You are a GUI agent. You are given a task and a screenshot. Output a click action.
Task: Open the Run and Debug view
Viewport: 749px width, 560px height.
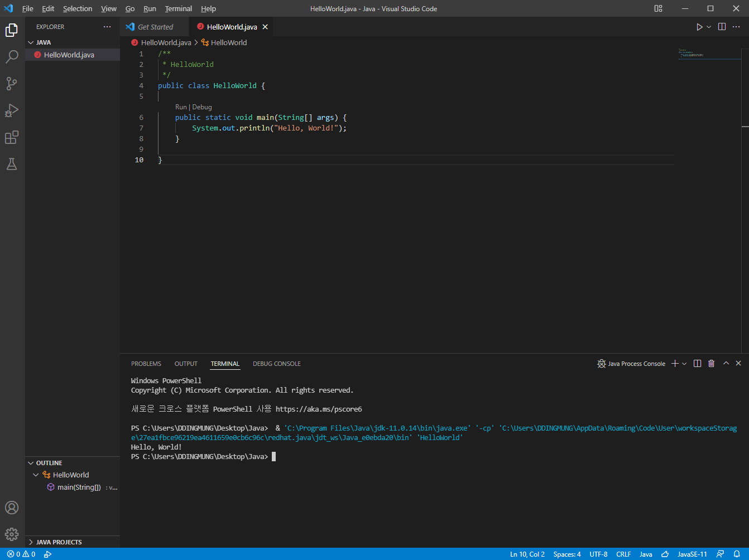12,110
